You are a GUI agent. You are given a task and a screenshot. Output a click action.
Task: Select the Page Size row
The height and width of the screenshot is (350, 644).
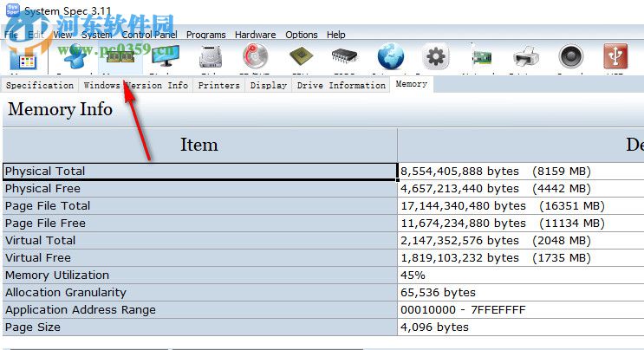(x=199, y=327)
